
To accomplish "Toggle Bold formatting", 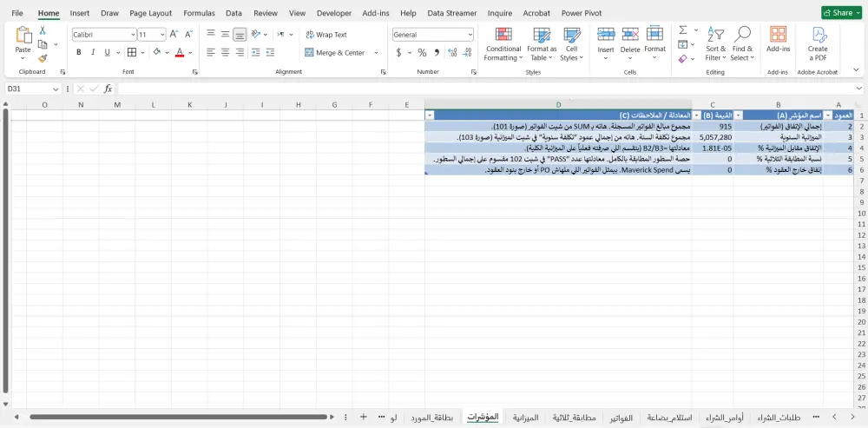I will click(79, 53).
